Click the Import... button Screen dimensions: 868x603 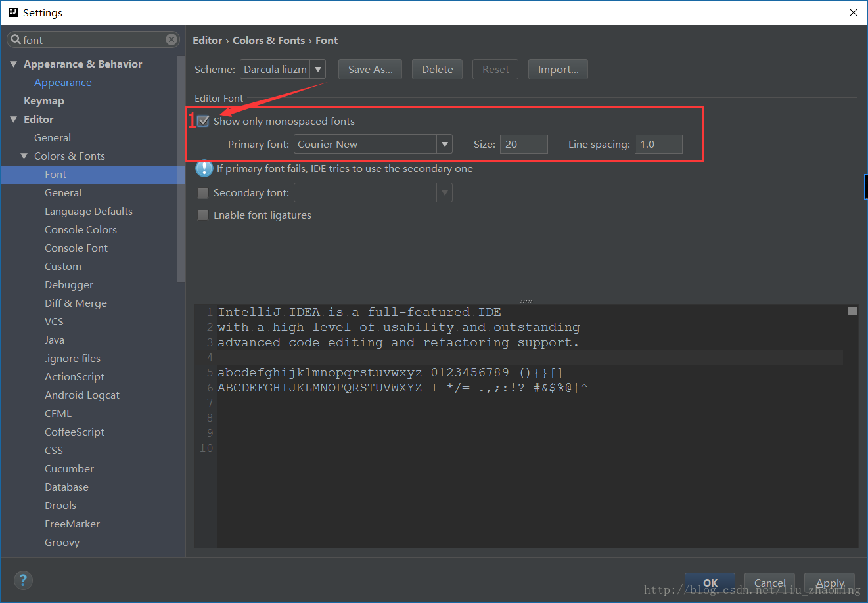click(x=558, y=69)
